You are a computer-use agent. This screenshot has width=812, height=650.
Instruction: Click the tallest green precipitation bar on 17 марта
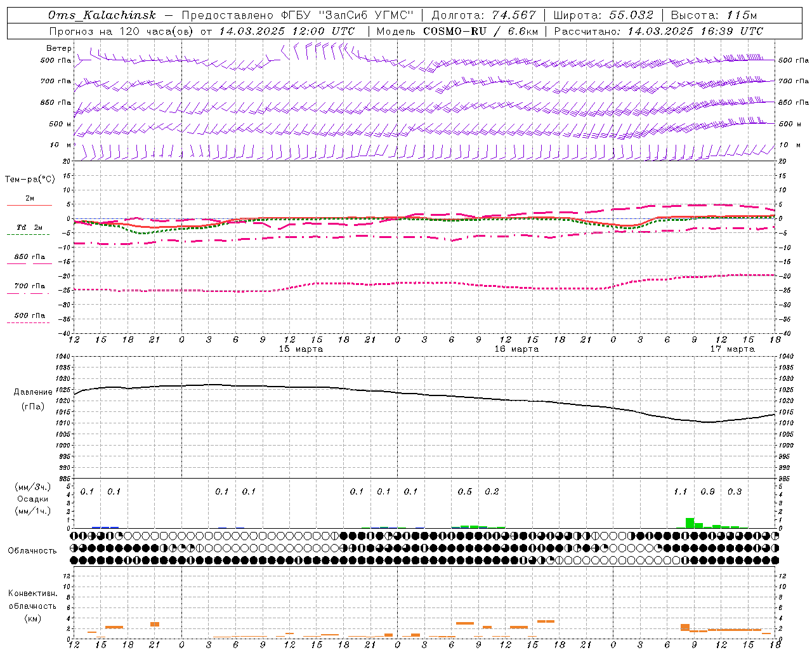click(690, 523)
